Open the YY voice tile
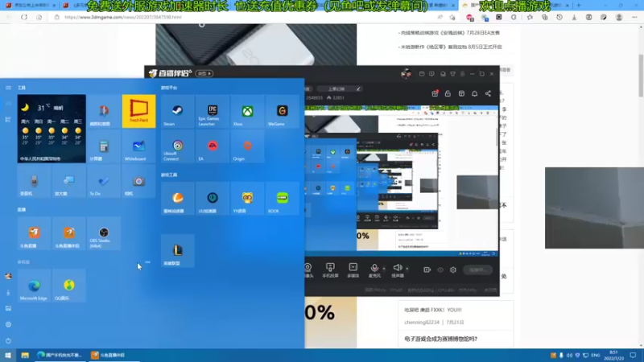The image size is (644, 362). click(247, 199)
